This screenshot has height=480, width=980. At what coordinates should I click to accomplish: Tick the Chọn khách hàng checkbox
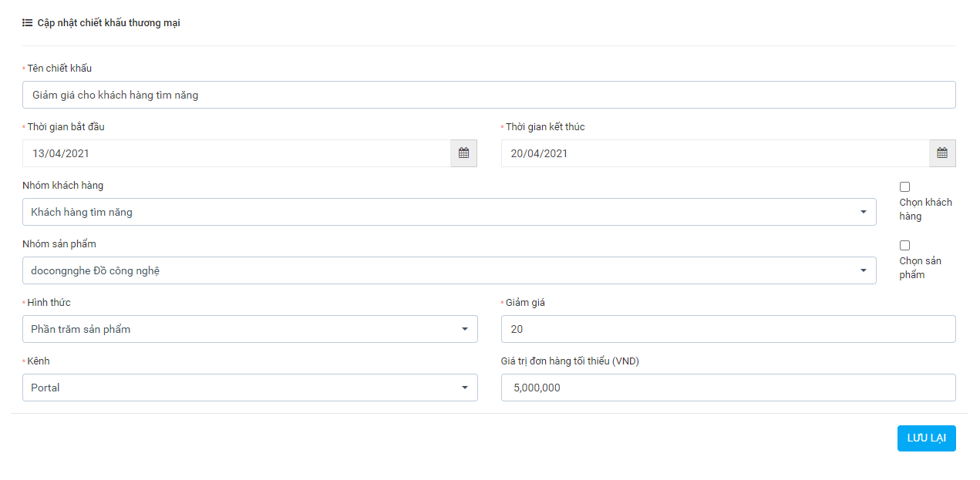click(904, 187)
